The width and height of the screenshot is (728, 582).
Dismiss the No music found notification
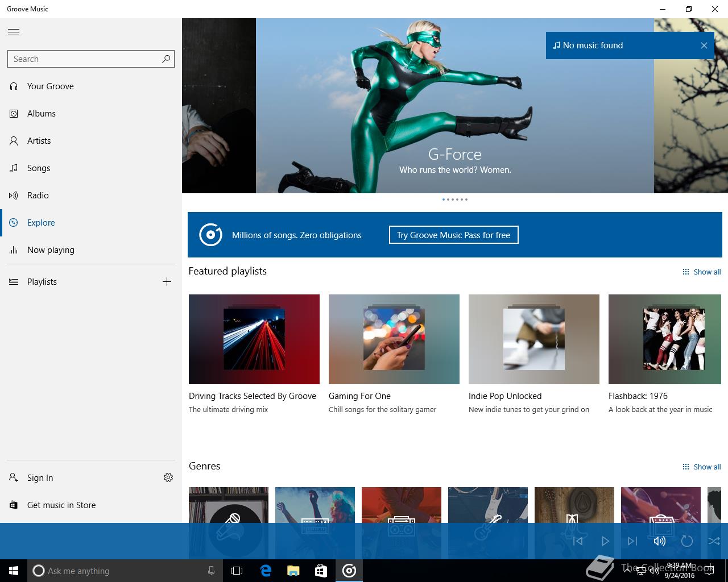pos(704,45)
